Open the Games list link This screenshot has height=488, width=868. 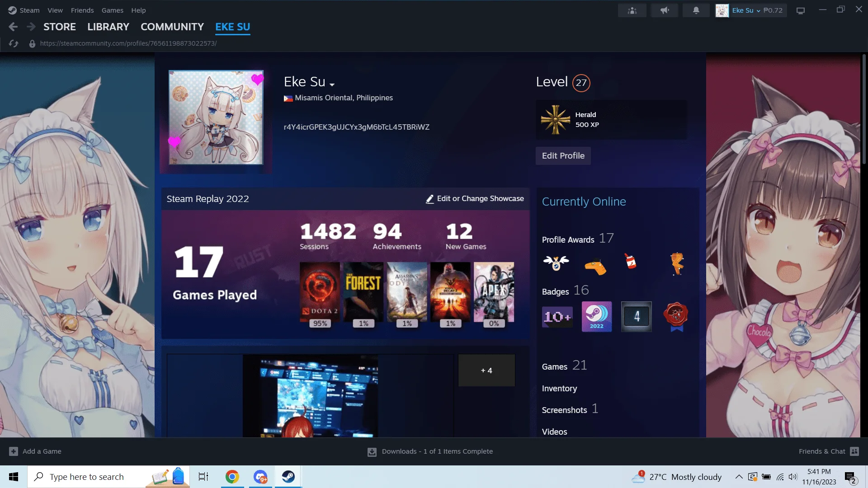pos(555,367)
